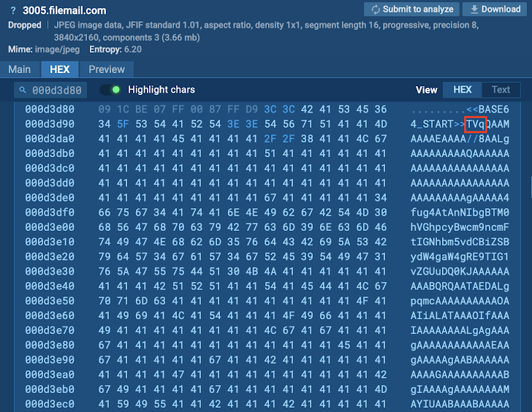
Task: Click ASCII text 'vZGUuDQ0KJAAAAAA'
Action: [x=460, y=272]
